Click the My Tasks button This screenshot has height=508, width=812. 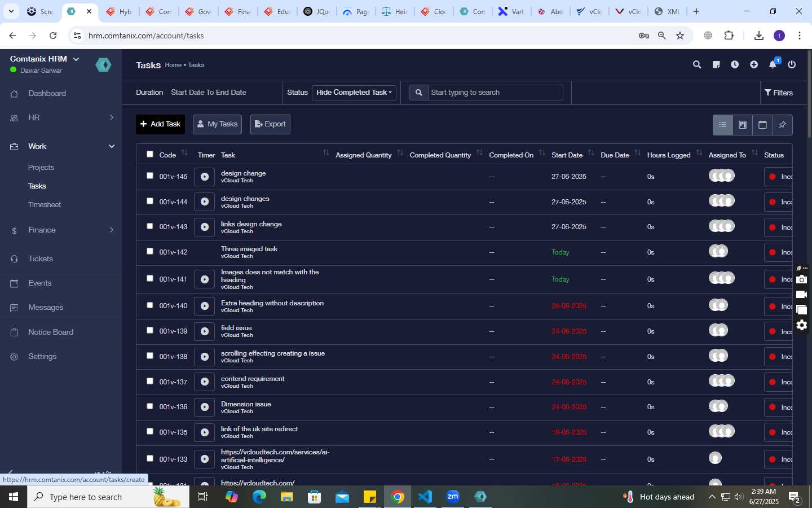tap(217, 124)
